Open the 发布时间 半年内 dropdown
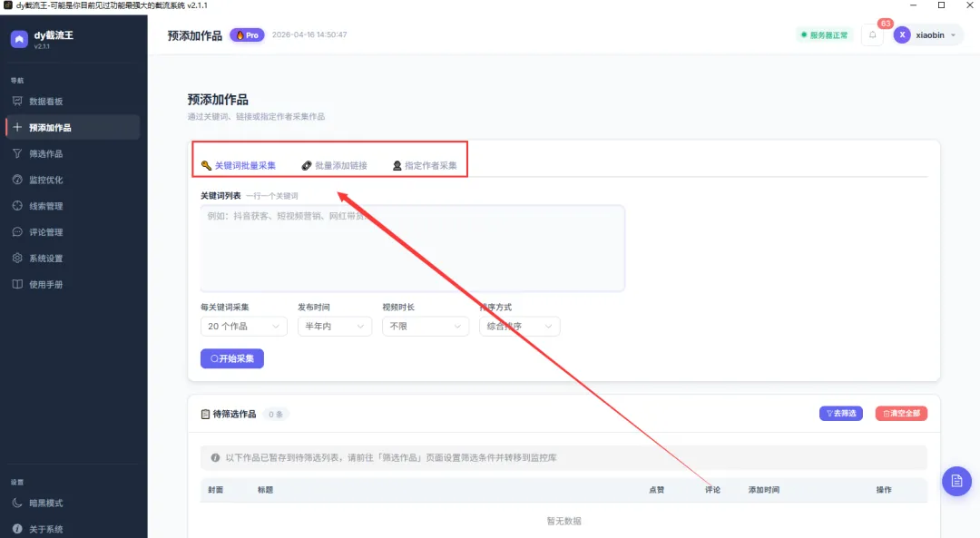The width and height of the screenshot is (980, 538). click(334, 327)
